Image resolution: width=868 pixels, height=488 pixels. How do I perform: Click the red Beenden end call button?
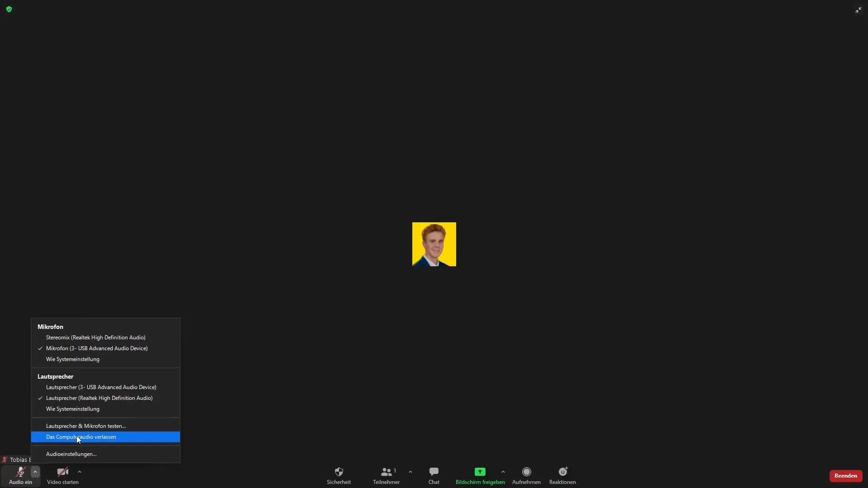point(845,475)
